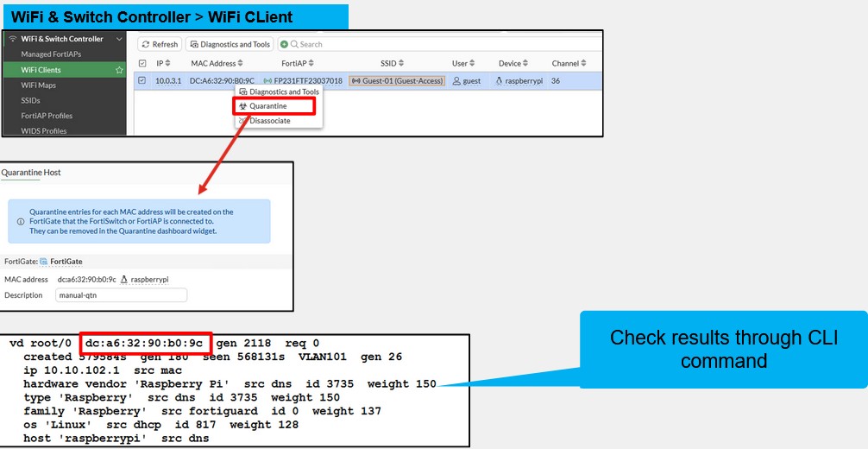Click the WiFi icon beside WiFi & Switch Controller
868x449 pixels.
pyautogui.click(x=13, y=39)
